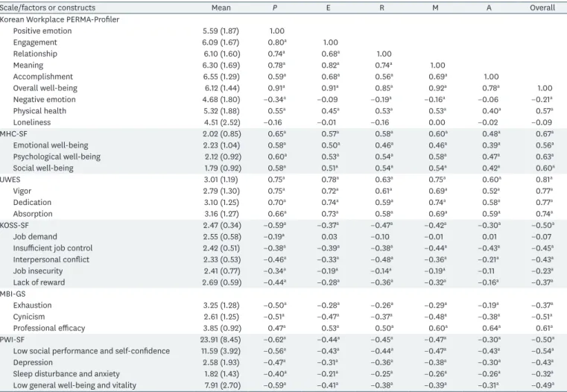Click the "Job insecurity" row label

coord(37,271)
